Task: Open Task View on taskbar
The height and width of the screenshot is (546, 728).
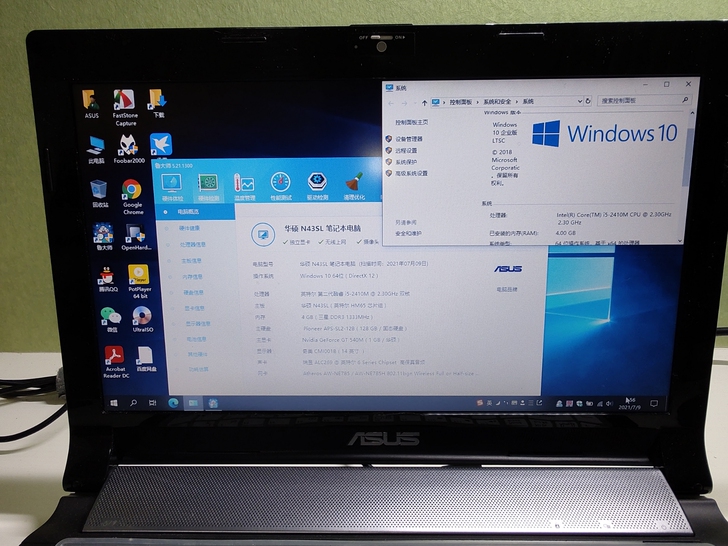Action: tap(152, 403)
